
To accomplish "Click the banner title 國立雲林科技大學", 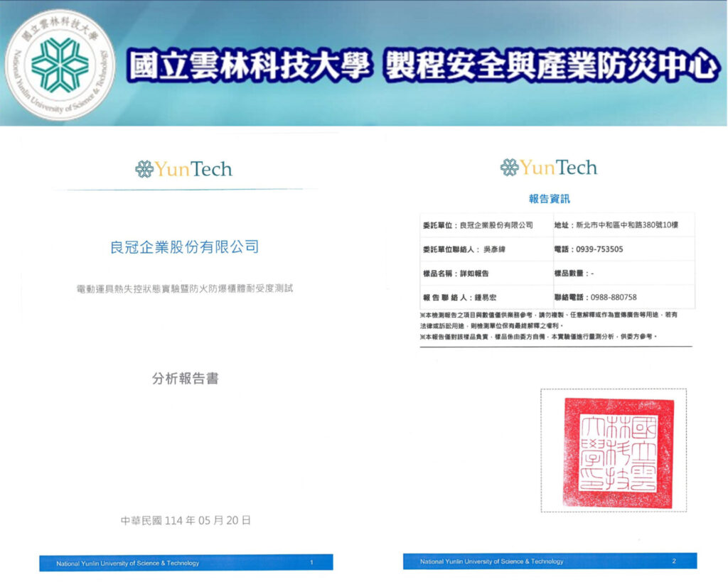I will (250, 66).
